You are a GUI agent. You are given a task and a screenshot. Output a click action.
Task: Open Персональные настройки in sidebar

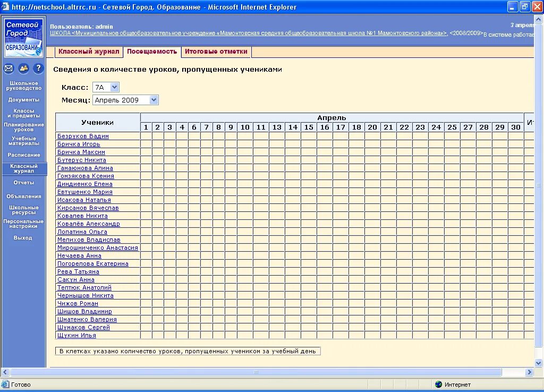[23, 224]
